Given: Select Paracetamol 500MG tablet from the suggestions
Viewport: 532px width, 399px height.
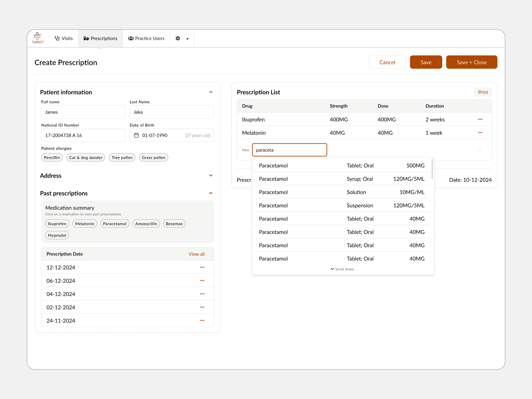Looking at the screenshot, I should click(x=339, y=165).
